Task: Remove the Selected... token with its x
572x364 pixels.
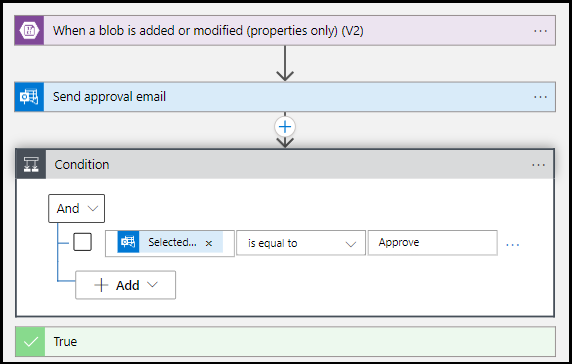Action: pyautogui.click(x=209, y=243)
